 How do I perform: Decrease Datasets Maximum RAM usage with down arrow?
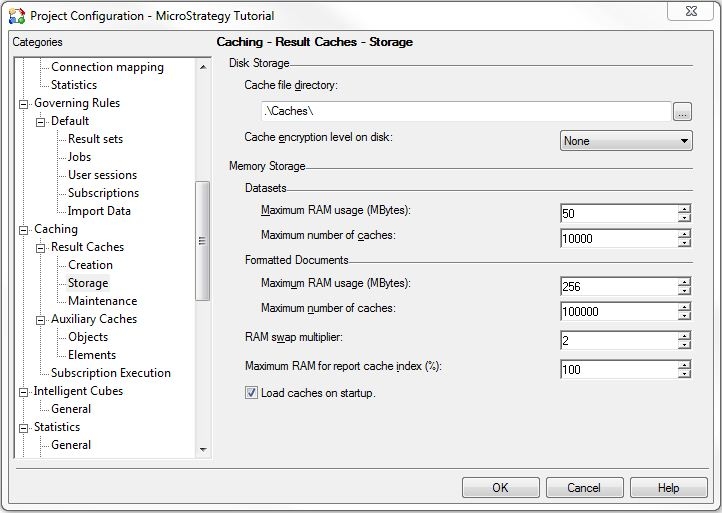(x=684, y=218)
